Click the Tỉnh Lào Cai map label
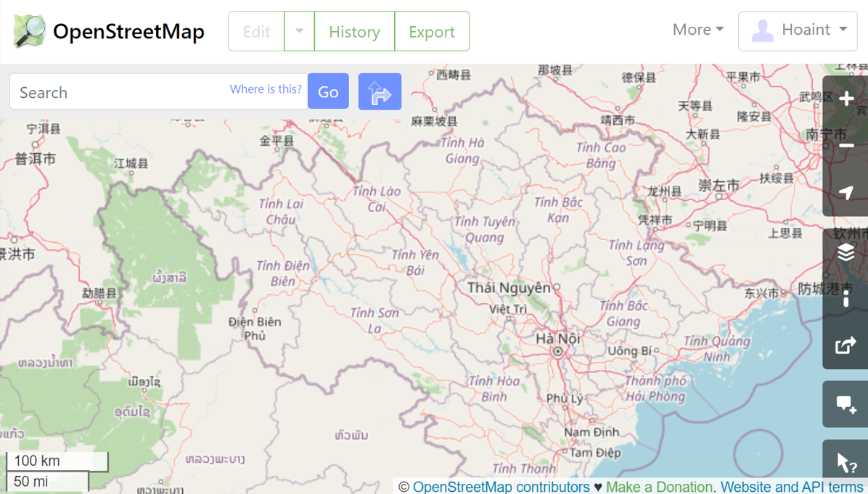The image size is (868, 494). click(377, 199)
